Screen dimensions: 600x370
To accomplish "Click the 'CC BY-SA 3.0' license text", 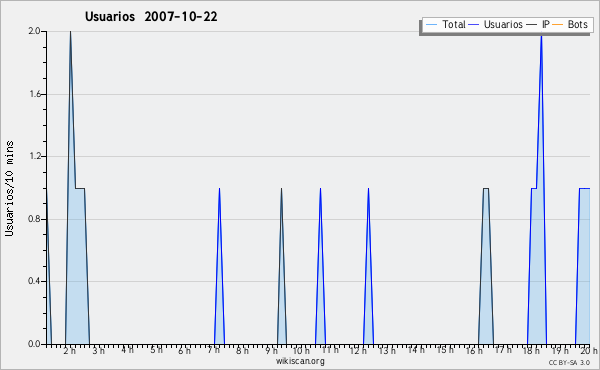I will click(x=569, y=362).
